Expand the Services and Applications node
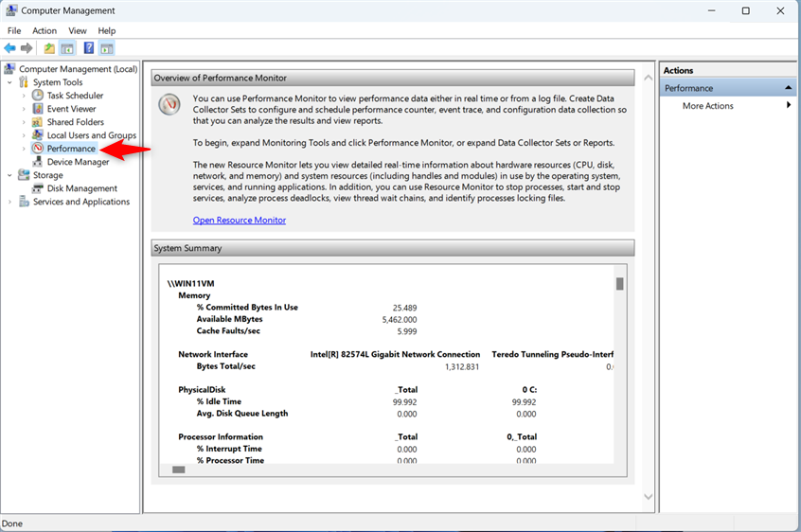 (x=9, y=202)
